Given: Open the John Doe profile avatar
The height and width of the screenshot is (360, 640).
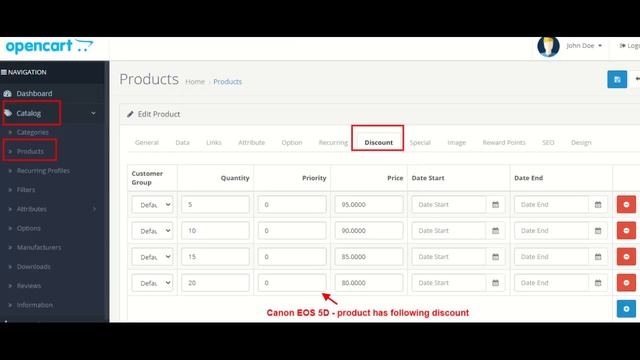Looking at the screenshot, I should (548, 47).
